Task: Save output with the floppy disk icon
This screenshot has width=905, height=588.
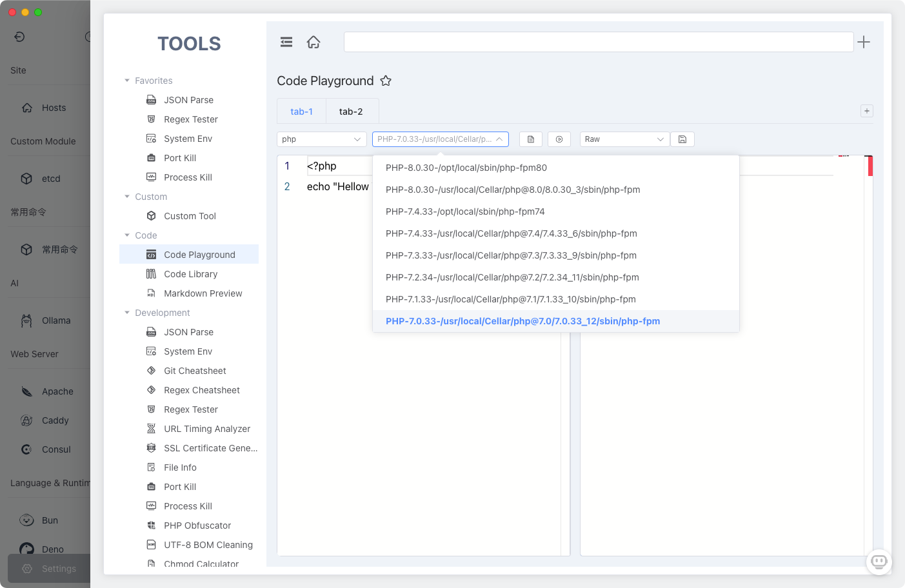Action: pyautogui.click(x=682, y=139)
